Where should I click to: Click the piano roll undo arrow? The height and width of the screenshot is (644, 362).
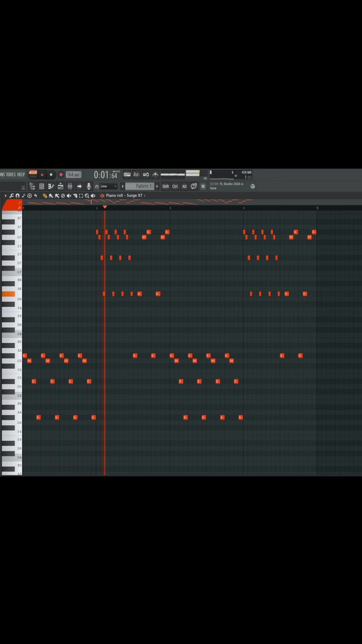click(36, 196)
